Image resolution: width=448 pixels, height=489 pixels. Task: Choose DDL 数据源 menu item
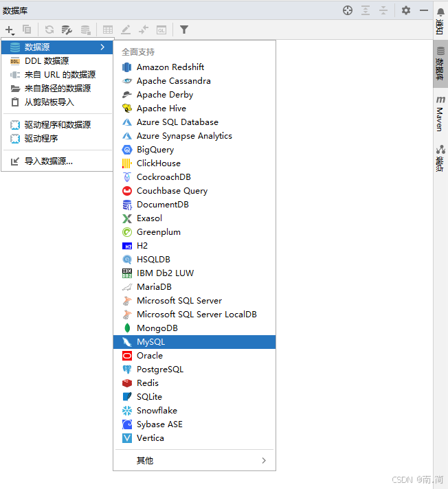tap(57, 61)
